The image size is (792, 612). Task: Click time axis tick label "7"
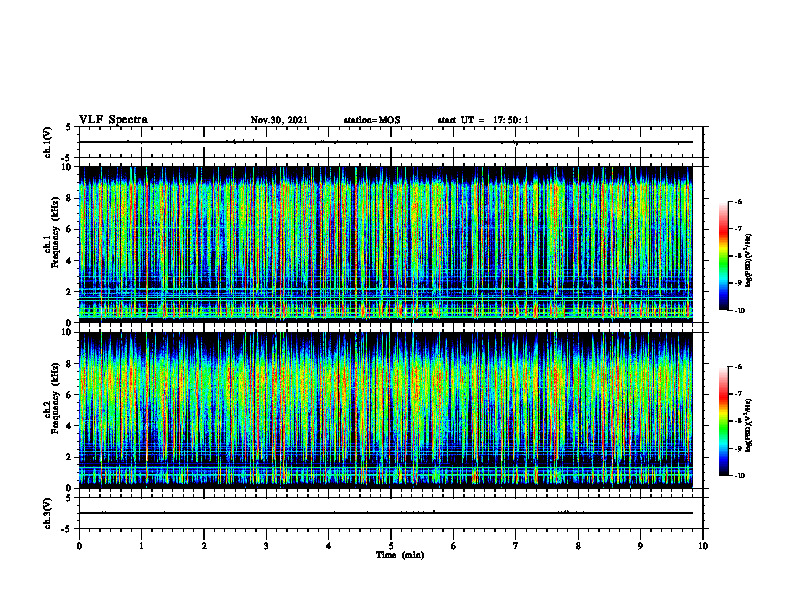tap(516, 546)
